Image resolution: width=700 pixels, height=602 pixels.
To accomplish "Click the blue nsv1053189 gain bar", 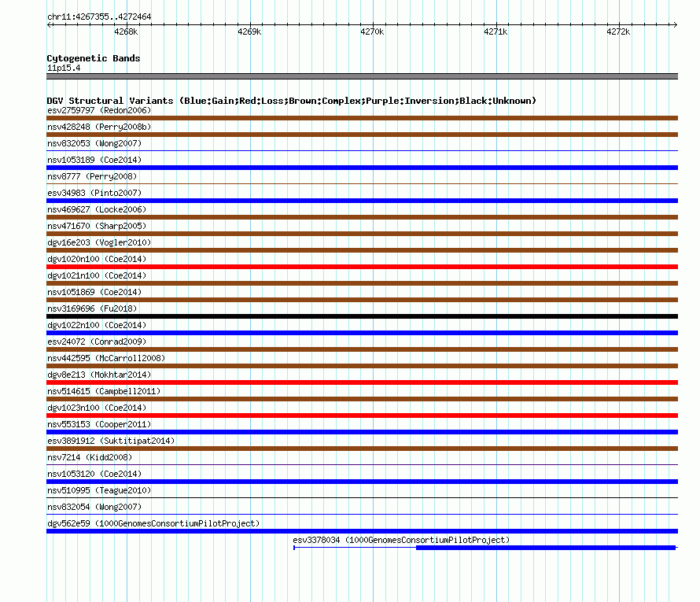I will pos(362,168).
